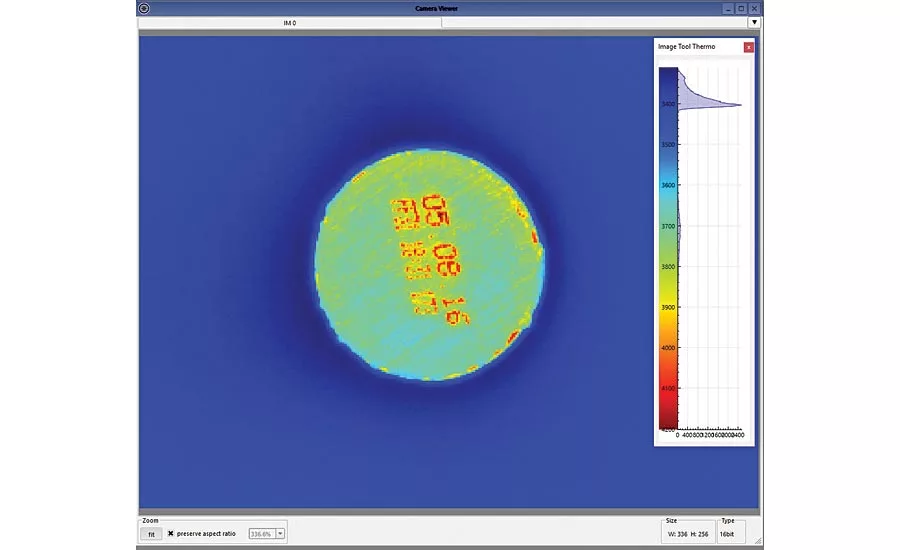The height and width of the screenshot is (550, 900).
Task: Click the Camera Viewer app icon in title bar
Action: 144,8
